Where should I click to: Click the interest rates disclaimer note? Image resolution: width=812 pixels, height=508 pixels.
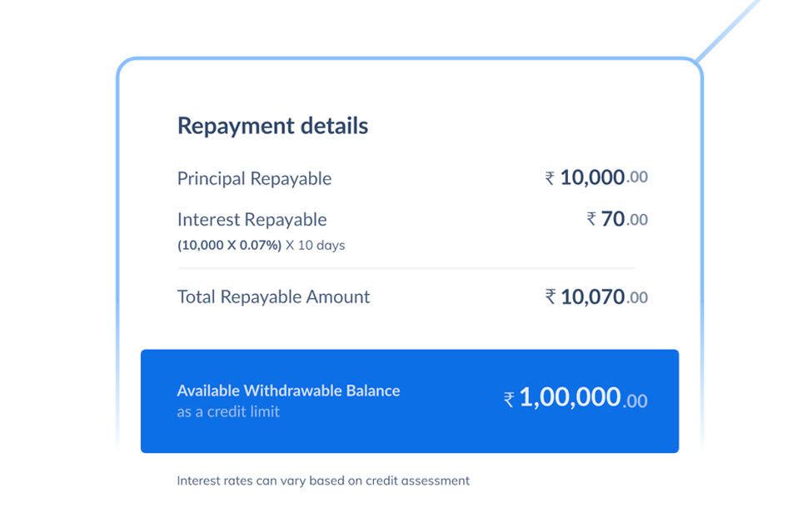[x=323, y=481]
